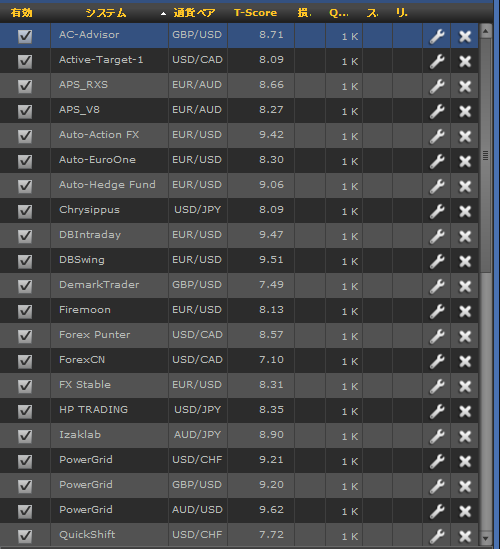Click the scrollbar down arrow
Image resolution: width=500 pixels, height=549 pixels.
(485, 538)
